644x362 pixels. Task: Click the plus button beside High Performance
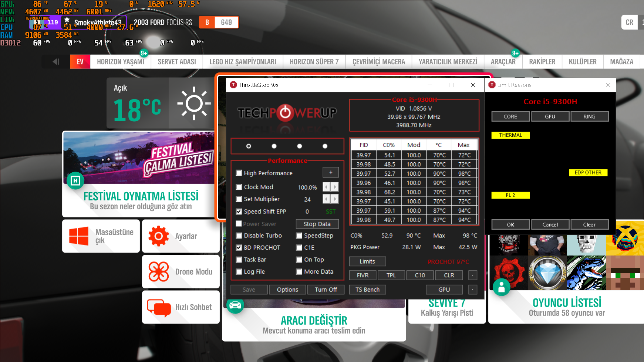point(331,172)
